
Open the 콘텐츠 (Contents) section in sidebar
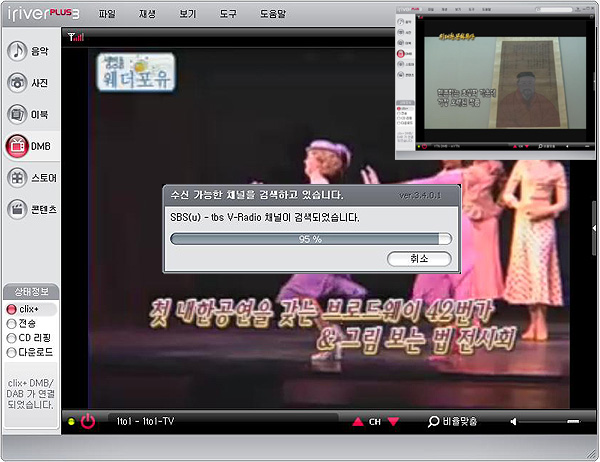(x=31, y=209)
